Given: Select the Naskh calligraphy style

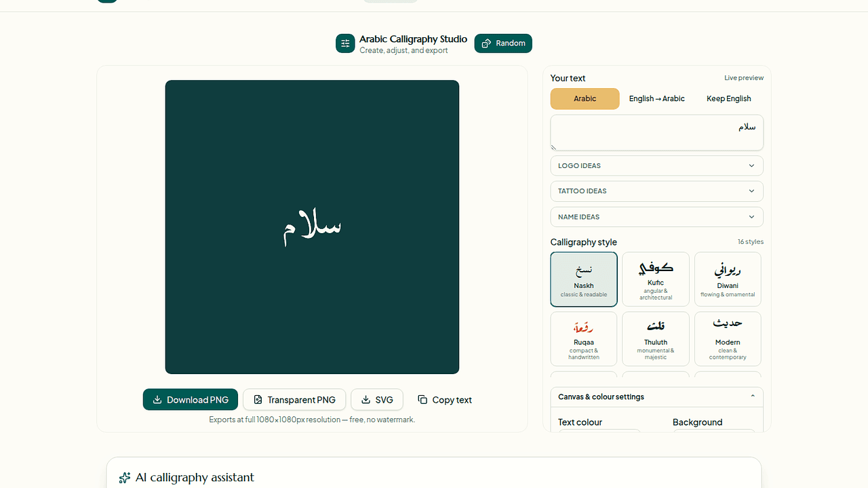Looking at the screenshot, I should [584, 279].
